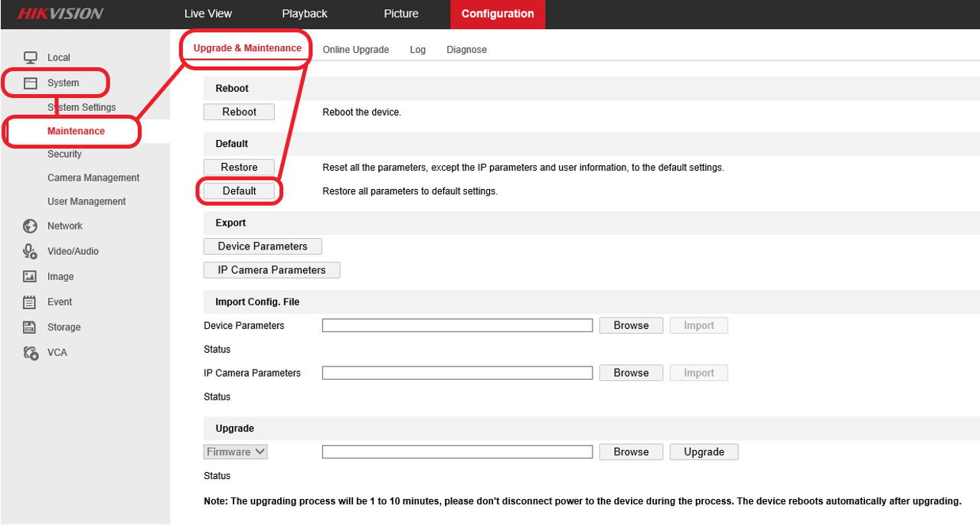Click the Storage floppy disk icon

coord(31,327)
